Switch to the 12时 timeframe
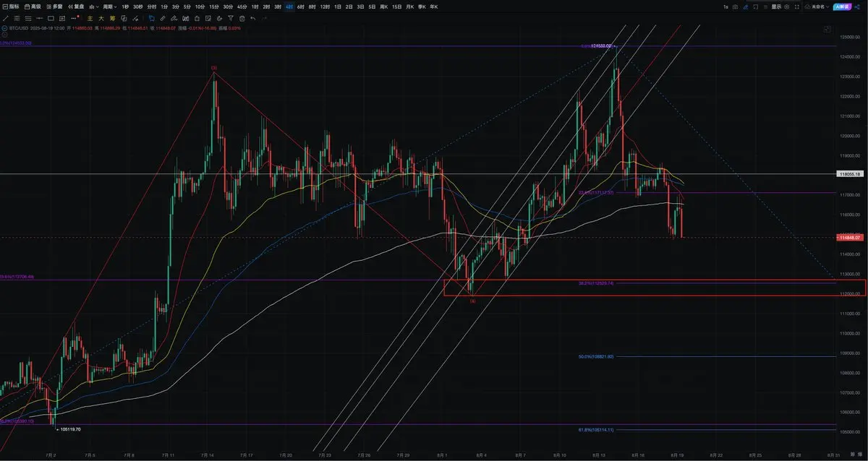Viewport: 868px width, 461px height. (325, 7)
